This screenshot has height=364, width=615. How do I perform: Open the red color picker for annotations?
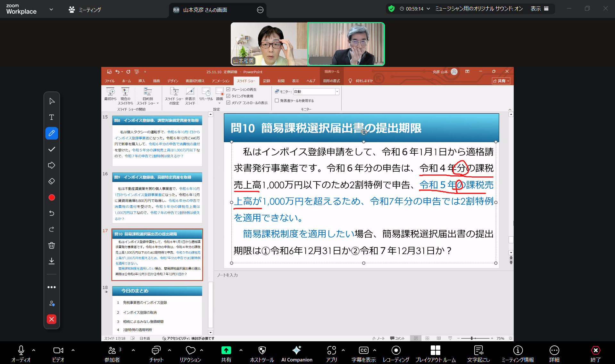pyautogui.click(x=52, y=198)
